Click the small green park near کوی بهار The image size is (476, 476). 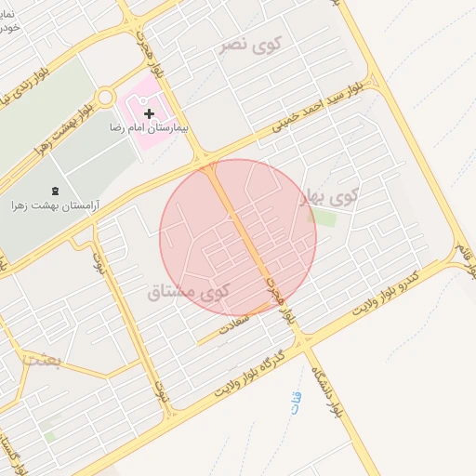[323, 217]
